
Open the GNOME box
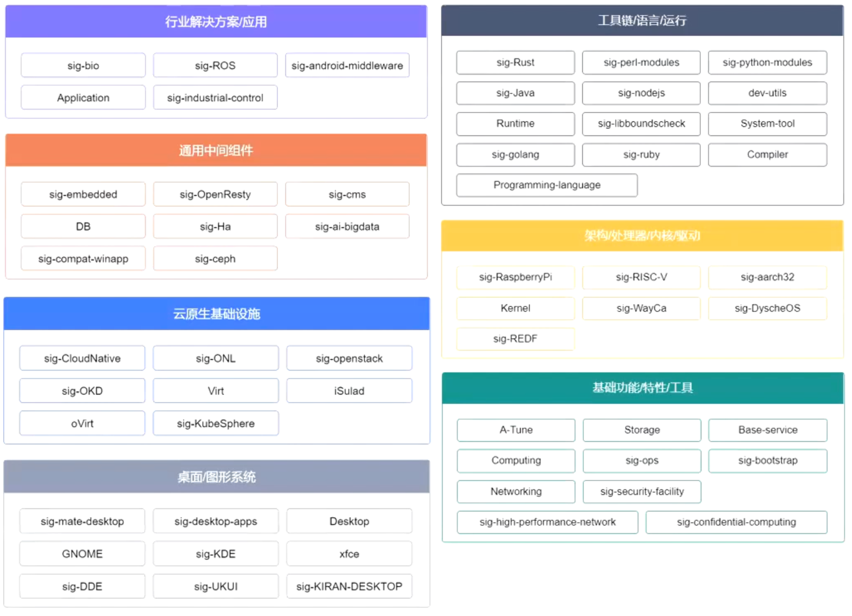[82, 554]
